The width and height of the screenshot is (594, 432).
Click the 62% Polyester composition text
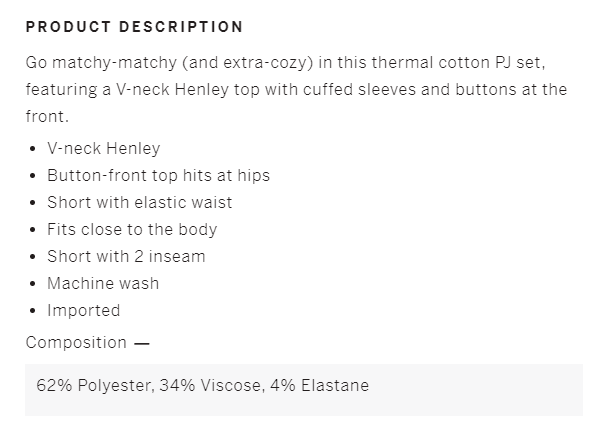click(x=95, y=386)
